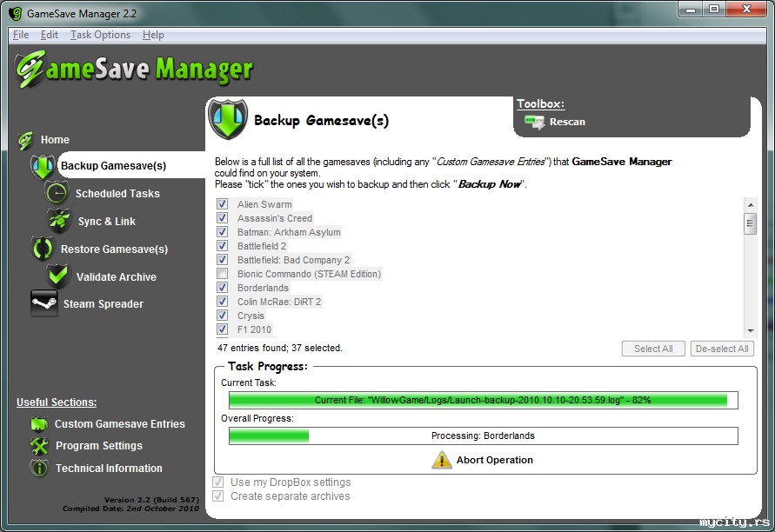
Task: Click Version 2.2 (Build 567) text
Action: tap(151, 500)
